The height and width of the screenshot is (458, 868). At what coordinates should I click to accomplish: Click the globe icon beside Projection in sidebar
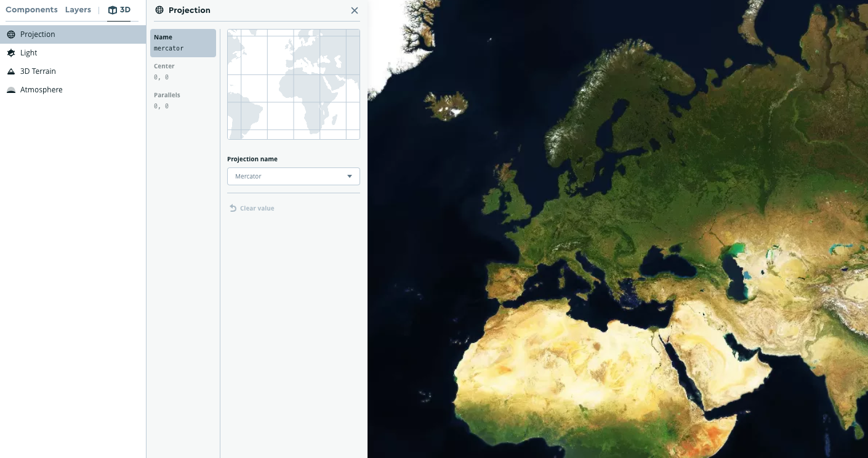(10, 34)
